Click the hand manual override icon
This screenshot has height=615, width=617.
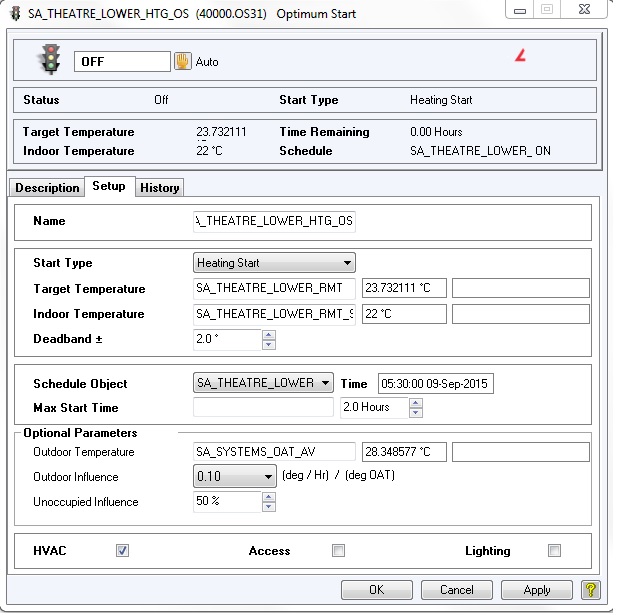(183, 62)
